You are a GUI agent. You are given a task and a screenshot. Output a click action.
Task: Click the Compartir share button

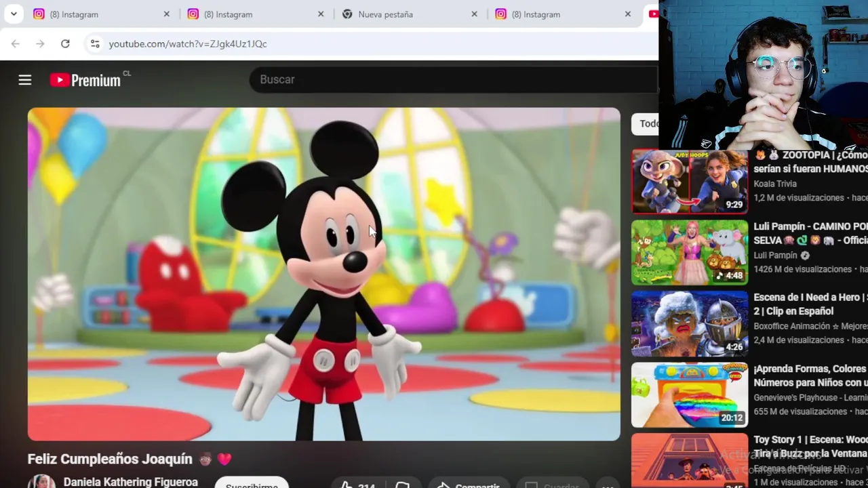click(469, 484)
